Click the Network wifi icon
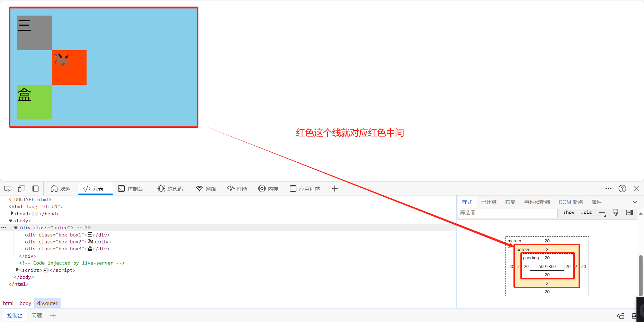The height and width of the screenshot is (322, 644). tap(199, 189)
